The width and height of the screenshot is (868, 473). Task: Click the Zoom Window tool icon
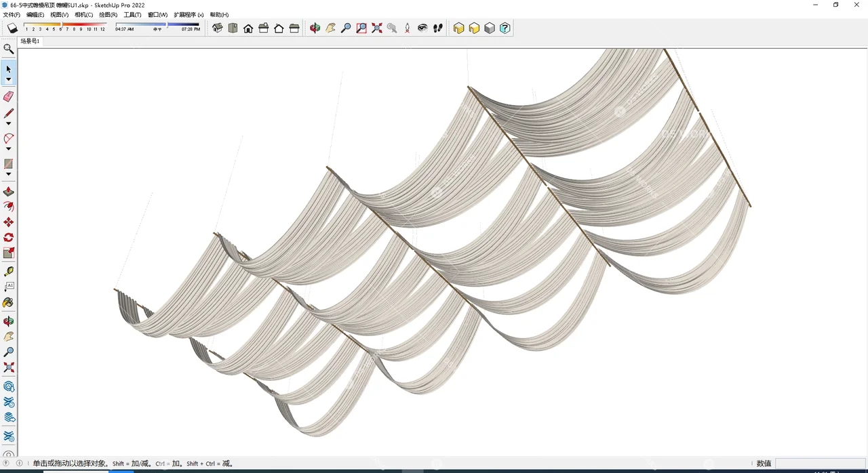tap(360, 28)
